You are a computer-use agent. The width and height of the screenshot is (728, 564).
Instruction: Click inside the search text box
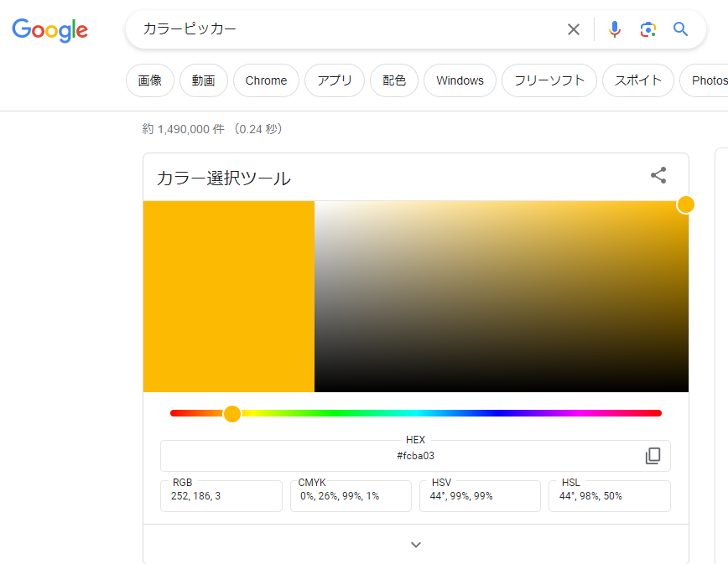point(348,29)
